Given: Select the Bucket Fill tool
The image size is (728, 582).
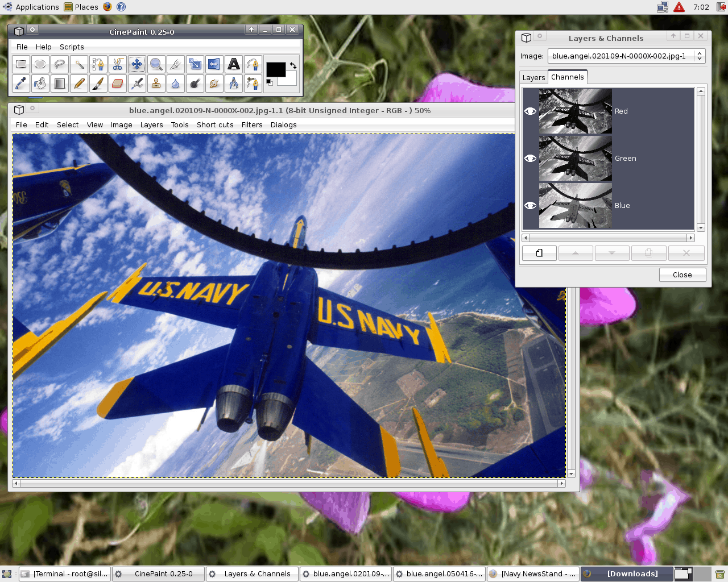Looking at the screenshot, I should (x=40, y=84).
